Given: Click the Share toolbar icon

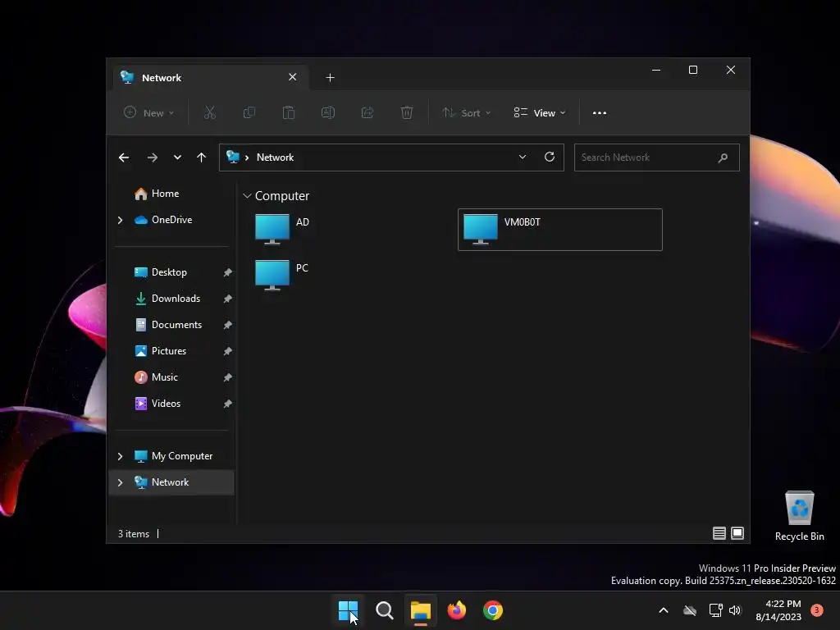Looking at the screenshot, I should tap(367, 112).
